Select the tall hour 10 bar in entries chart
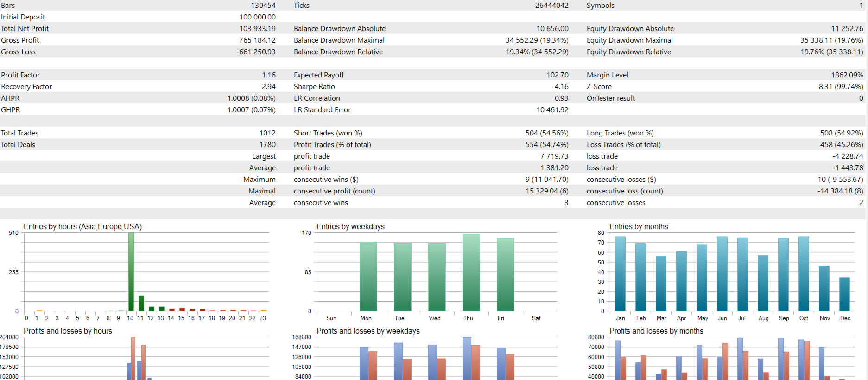Screen dimensions: 868x380 (x=131, y=272)
